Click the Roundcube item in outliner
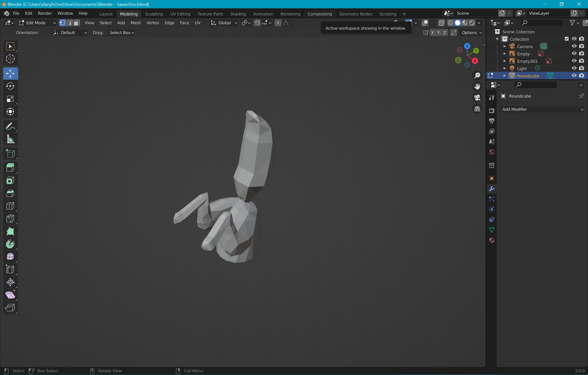This screenshot has width=588, height=375. pyautogui.click(x=528, y=76)
